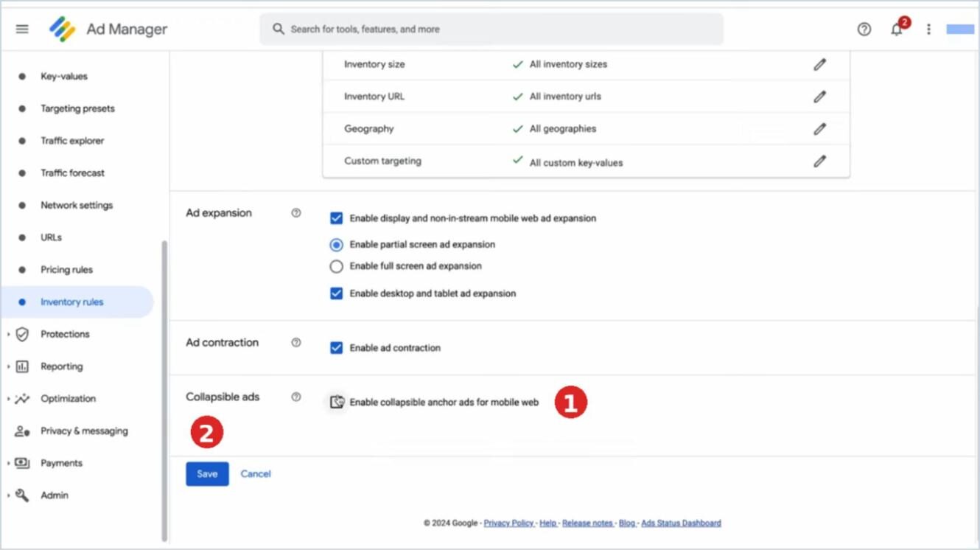
Task: Edit Inventory URL with pencil icon
Action: tap(819, 97)
